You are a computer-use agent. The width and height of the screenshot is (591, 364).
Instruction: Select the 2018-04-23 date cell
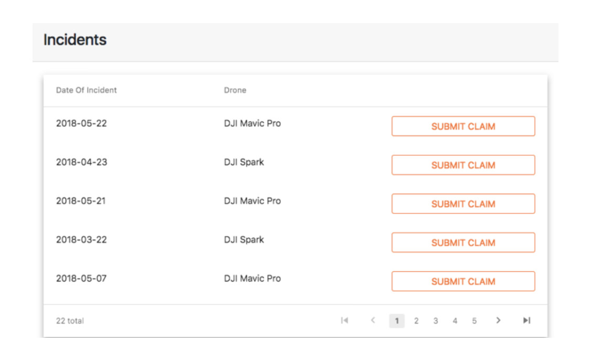[81, 162]
